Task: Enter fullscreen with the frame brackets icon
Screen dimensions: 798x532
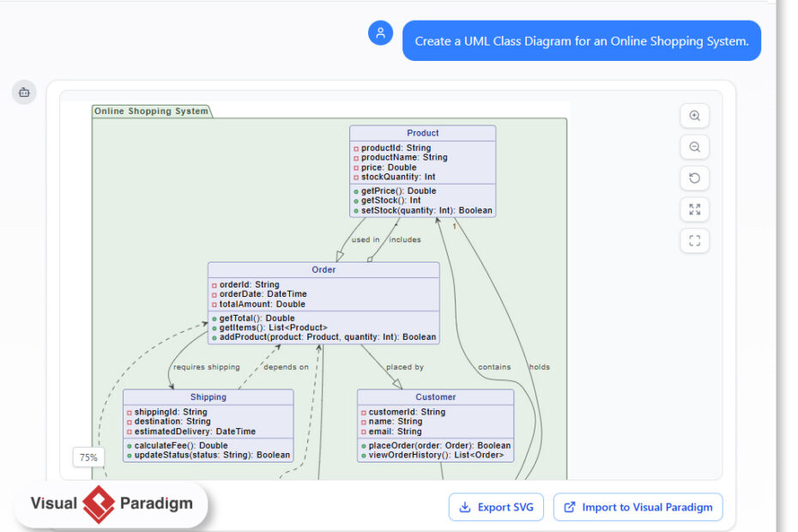Action: coord(694,240)
